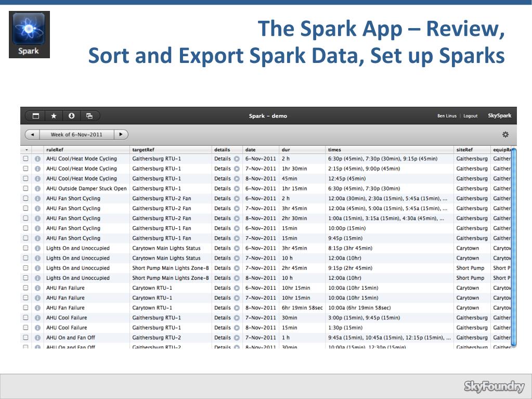
Task: Check the AHU On and Fan Off 1 h row
Action: click(x=26, y=338)
